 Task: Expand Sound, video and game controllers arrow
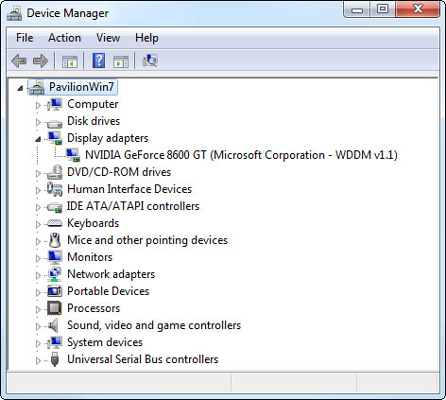38,326
